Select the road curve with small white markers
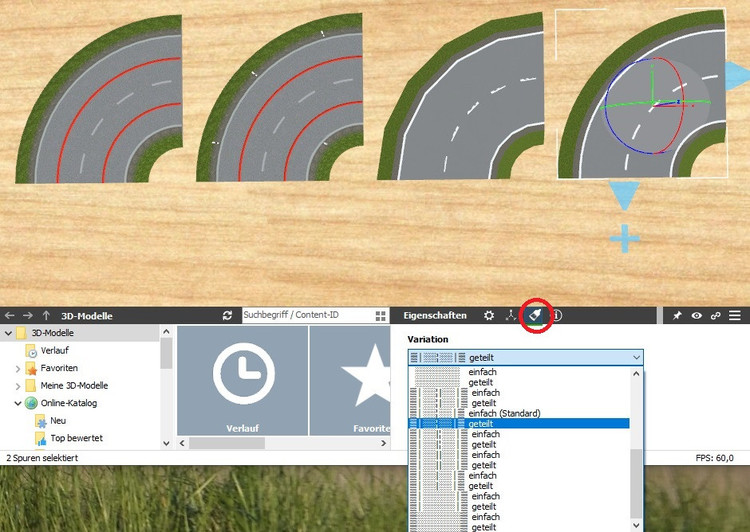The width and height of the screenshot is (750, 532). click(x=280, y=98)
